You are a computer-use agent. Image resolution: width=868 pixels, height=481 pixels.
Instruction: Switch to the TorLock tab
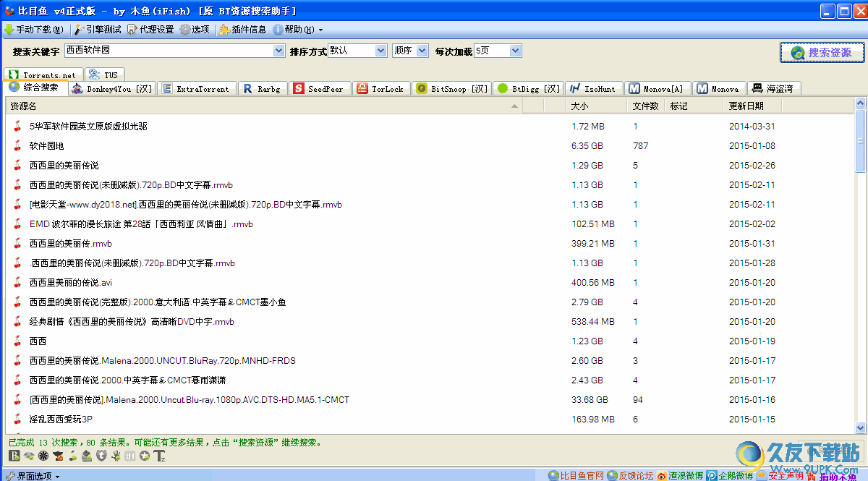coord(381,88)
